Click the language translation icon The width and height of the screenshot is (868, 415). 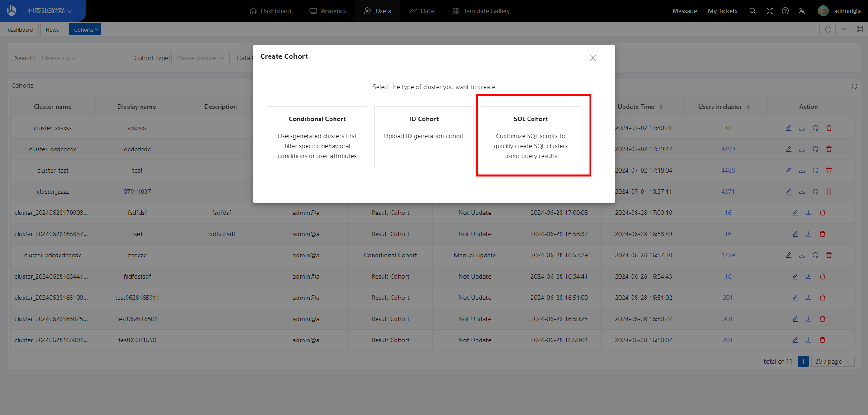[x=802, y=11]
